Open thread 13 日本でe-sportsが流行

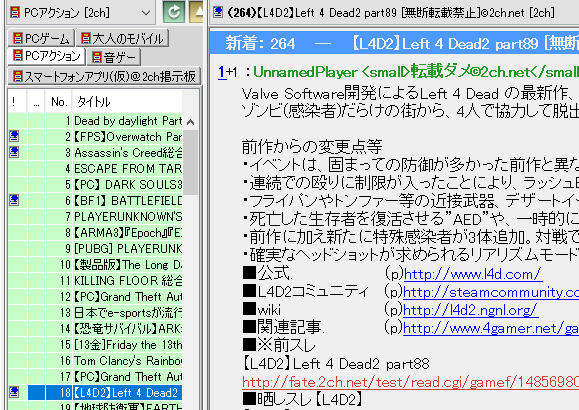click(x=128, y=313)
